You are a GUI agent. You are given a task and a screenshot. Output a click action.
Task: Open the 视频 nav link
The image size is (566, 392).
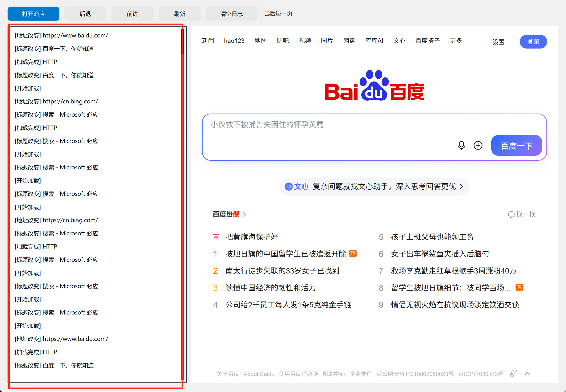(305, 41)
